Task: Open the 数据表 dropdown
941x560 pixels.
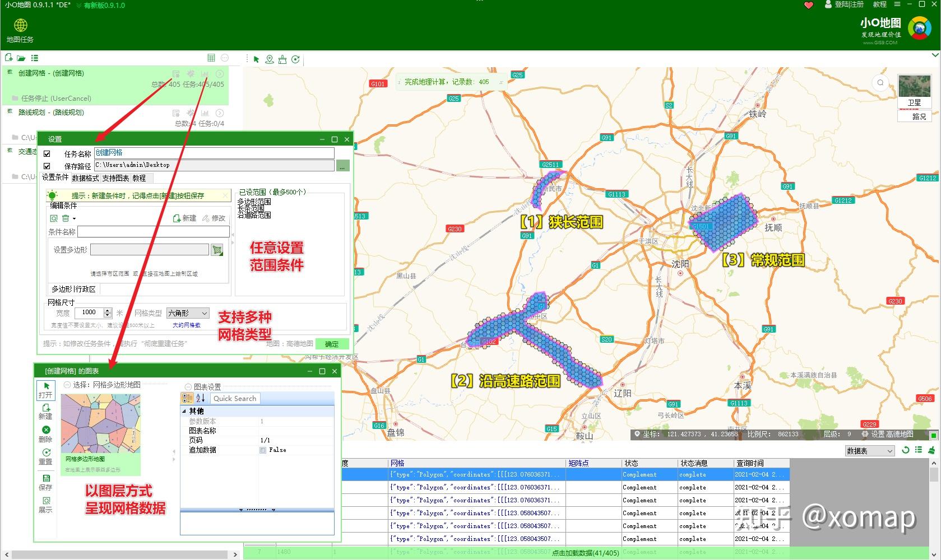Action: pos(870,451)
